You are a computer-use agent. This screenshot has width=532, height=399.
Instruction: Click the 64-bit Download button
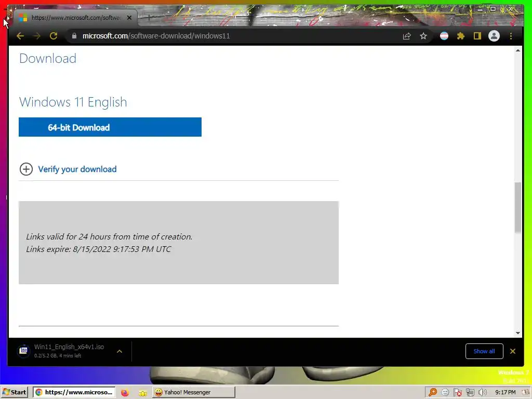tap(110, 127)
